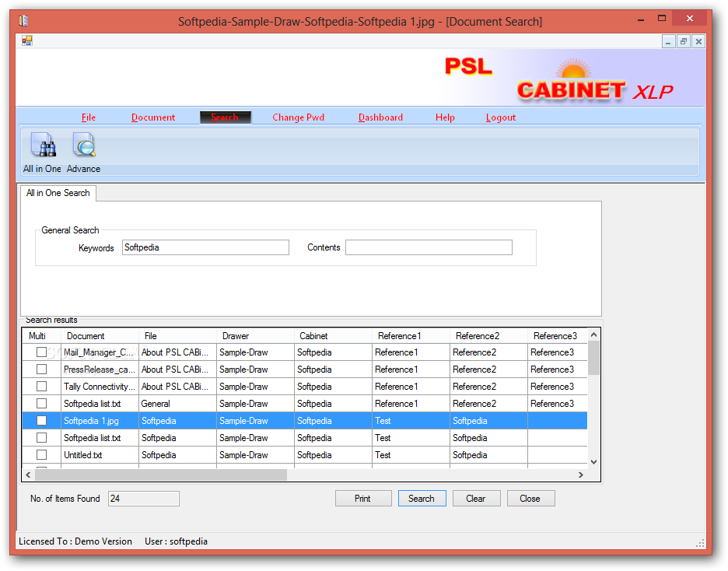Click the Close button below results
The image size is (728, 571).
coord(530,499)
